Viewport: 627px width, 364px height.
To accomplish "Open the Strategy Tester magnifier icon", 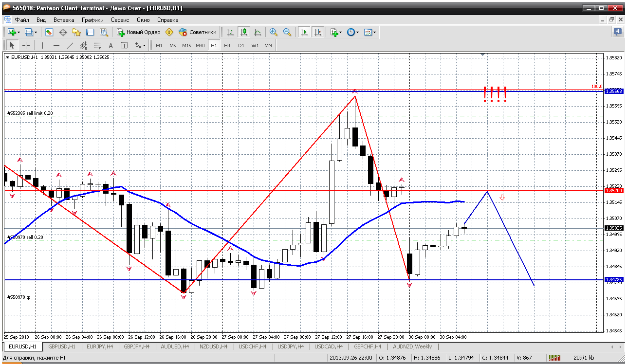I will click(x=104, y=32).
